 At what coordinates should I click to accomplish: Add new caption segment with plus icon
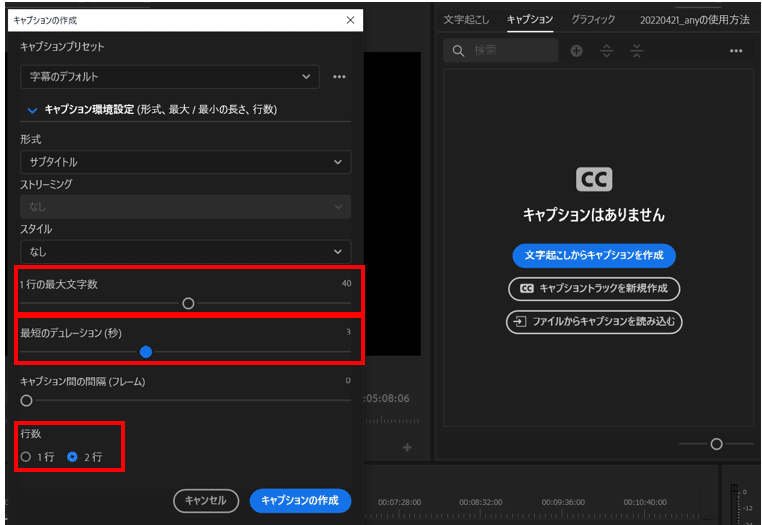pos(576,51)
